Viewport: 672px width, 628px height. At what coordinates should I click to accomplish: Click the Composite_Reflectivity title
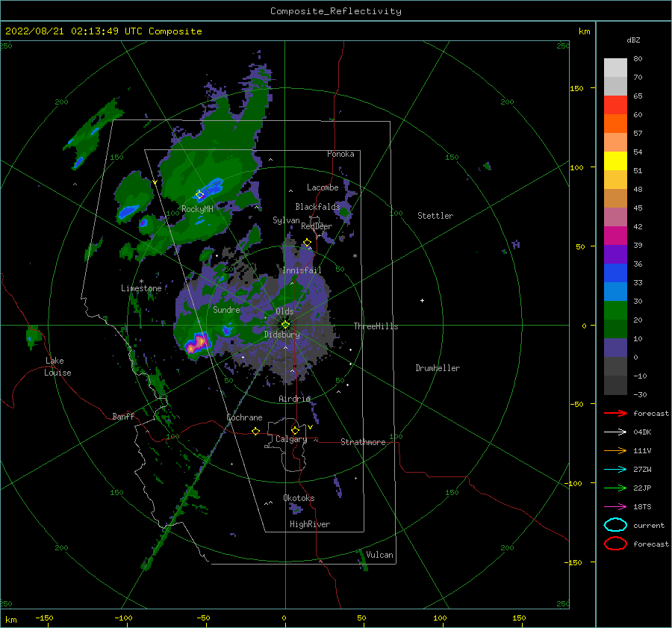[x=336, y=11]
